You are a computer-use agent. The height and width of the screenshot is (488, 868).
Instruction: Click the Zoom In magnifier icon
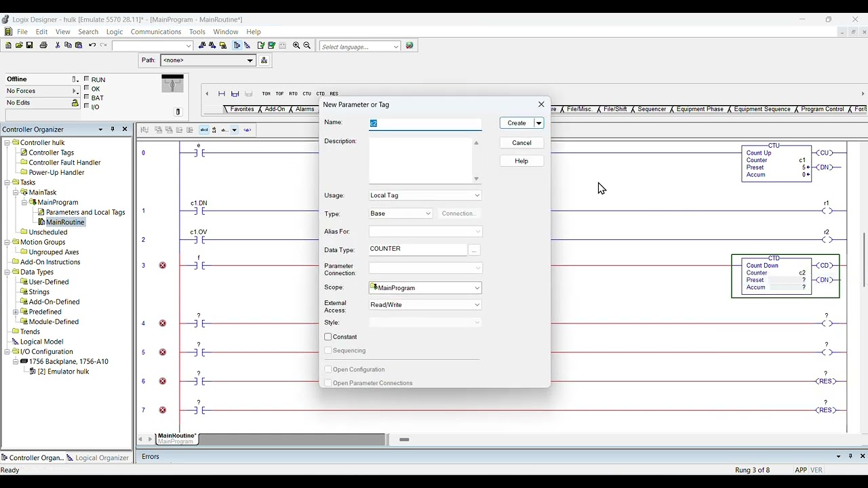click(x=296, y=45)
